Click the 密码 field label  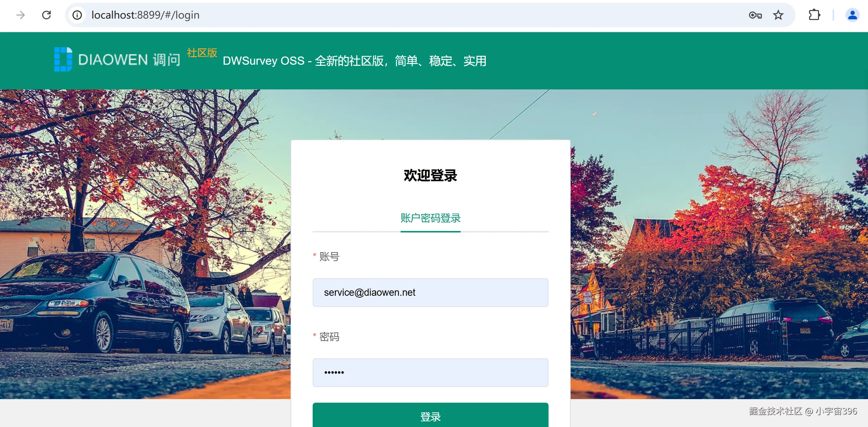[x=329, y=337]
